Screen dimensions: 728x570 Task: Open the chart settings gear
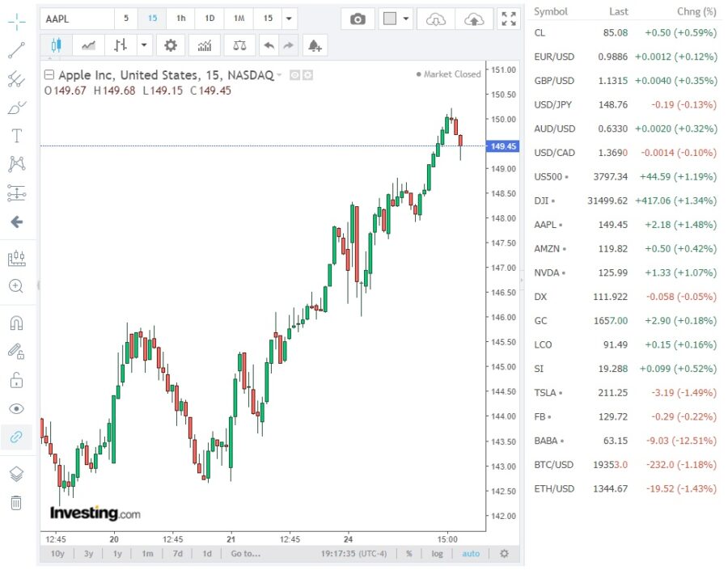click(x=171, y=46)
